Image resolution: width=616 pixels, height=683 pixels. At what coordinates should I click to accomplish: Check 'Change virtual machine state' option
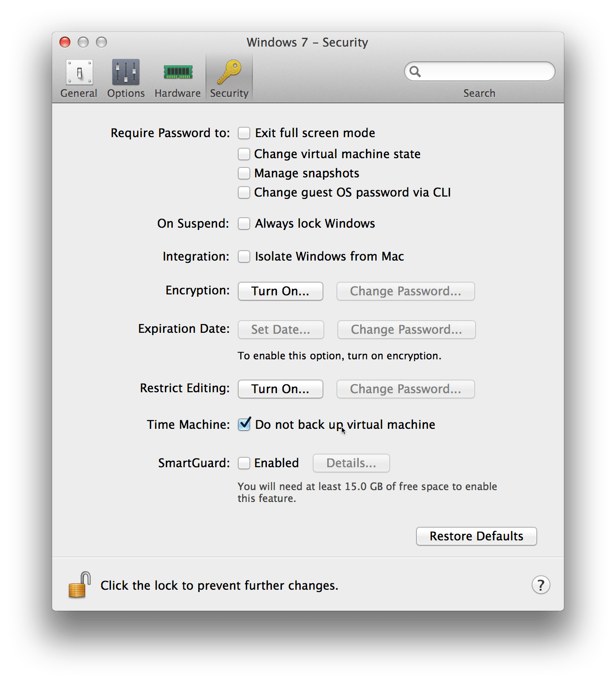click(x=244, y=154)
